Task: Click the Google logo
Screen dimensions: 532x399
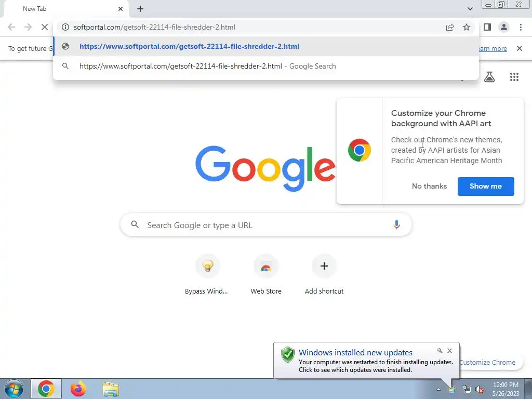Action: (x=265, y=169)
